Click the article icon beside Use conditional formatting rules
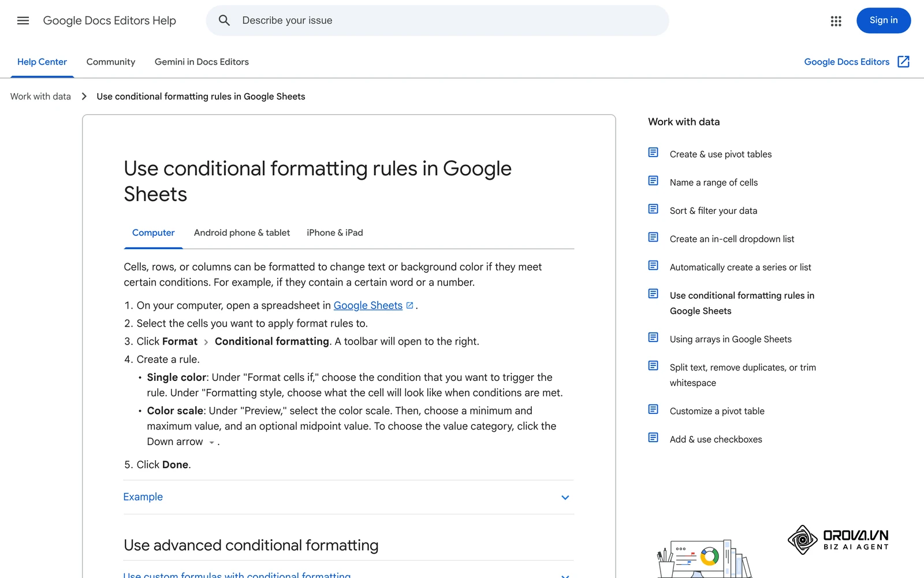 pyautogui.click(x=653, y=294)
